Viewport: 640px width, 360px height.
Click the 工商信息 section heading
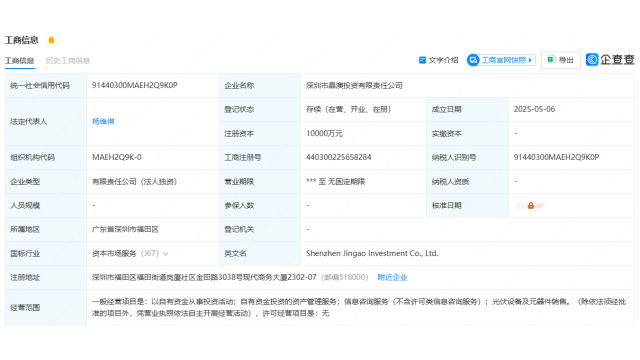coord(21,40)
